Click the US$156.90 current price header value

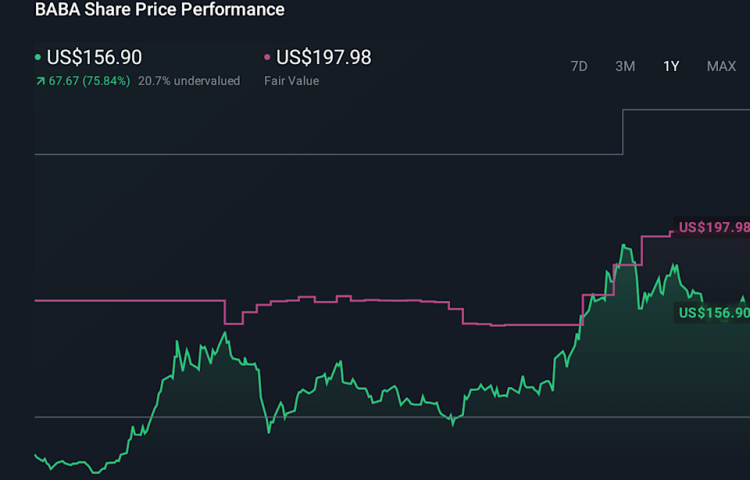click(94, 58)
